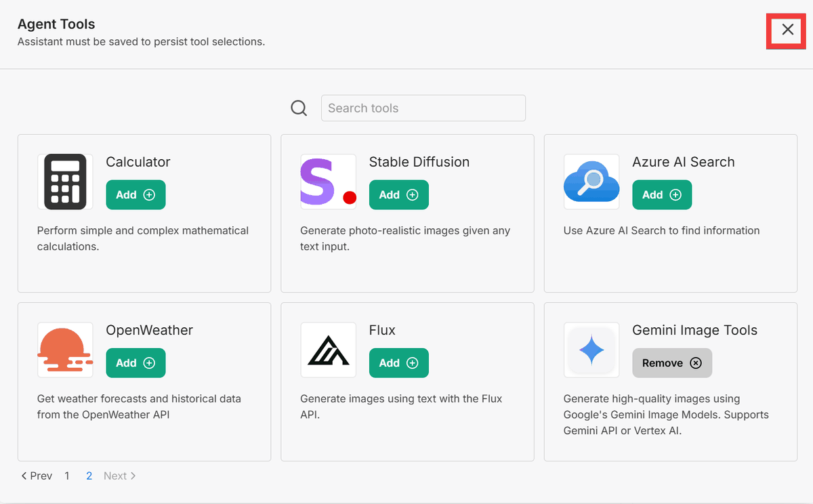
Task: Click the Flux logo icon
Action: pyautogui.click(x=328, y=350)
